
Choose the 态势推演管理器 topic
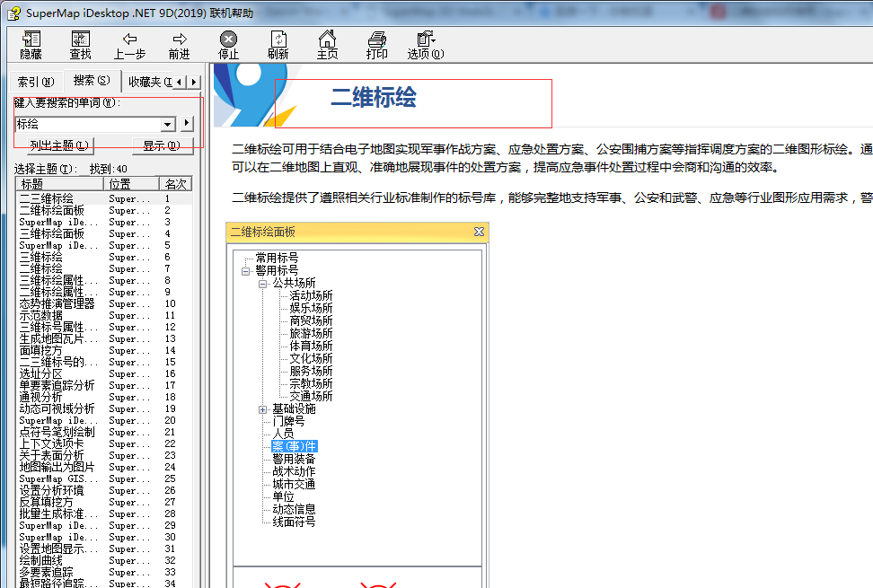pos(57,303)
